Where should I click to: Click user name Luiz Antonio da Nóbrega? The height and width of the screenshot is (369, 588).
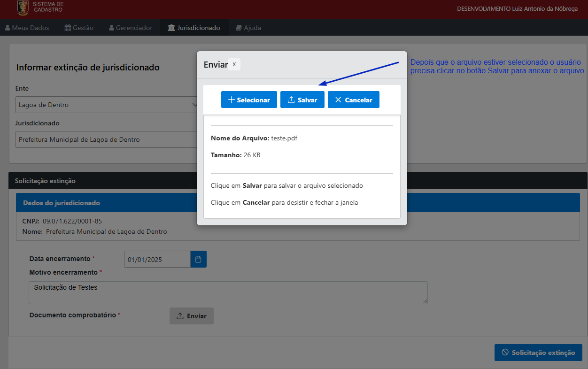click(545, 8)
